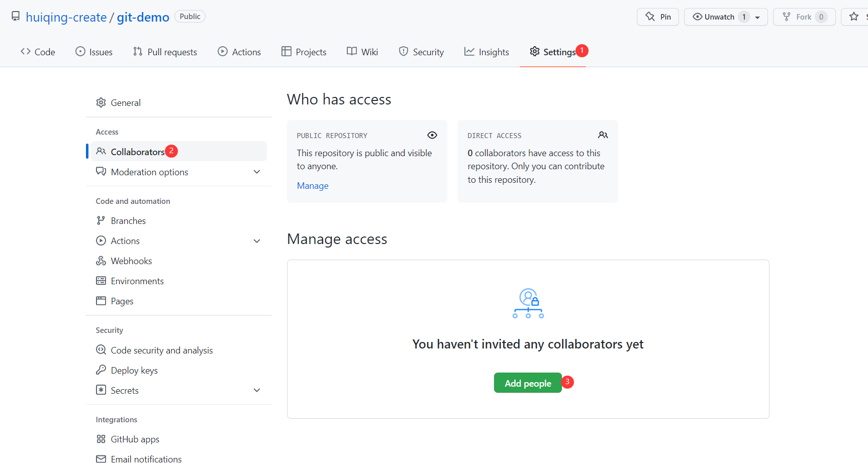Click the eye icon in Public repository card
This screenshot has height=470, width=868.
(432, 135)
